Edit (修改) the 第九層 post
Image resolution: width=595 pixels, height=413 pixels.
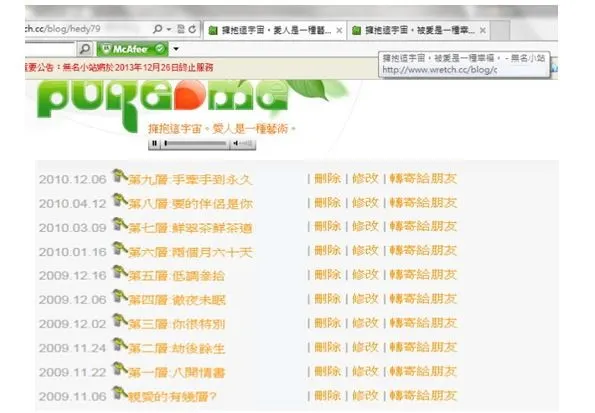pyautogui.click(x=365, y=178)
